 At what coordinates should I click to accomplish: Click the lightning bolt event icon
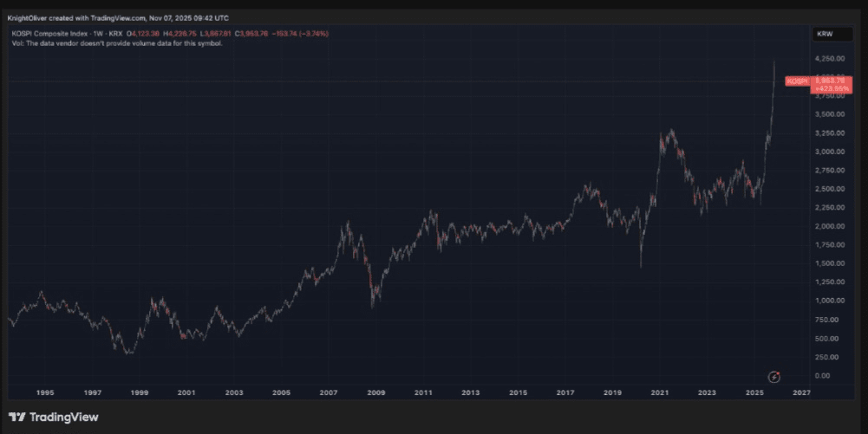(x=775, y=376)
